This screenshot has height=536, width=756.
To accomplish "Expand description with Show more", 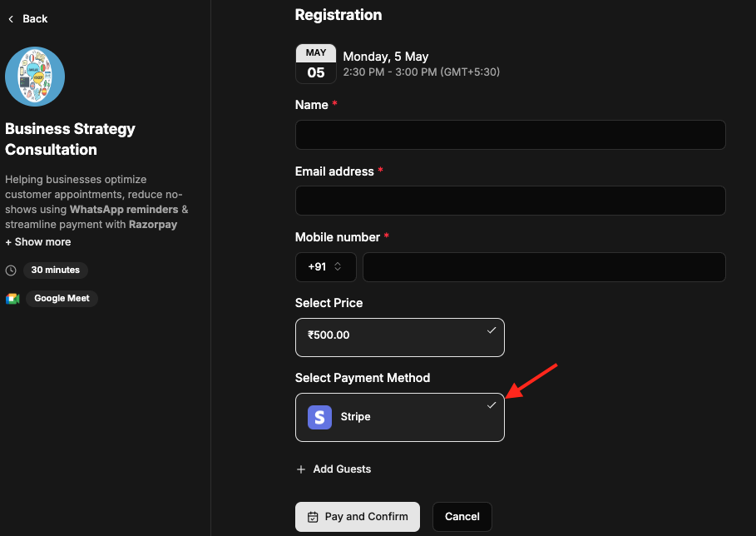I will coord(38,241).
